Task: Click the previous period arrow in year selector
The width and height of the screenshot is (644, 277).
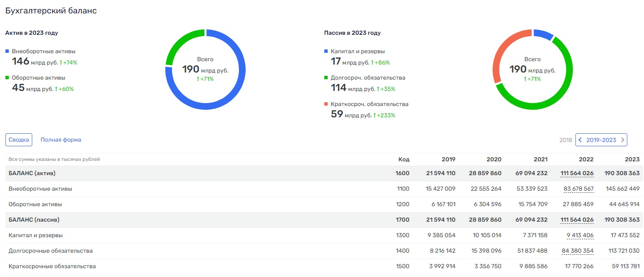Action: point(580,140)
